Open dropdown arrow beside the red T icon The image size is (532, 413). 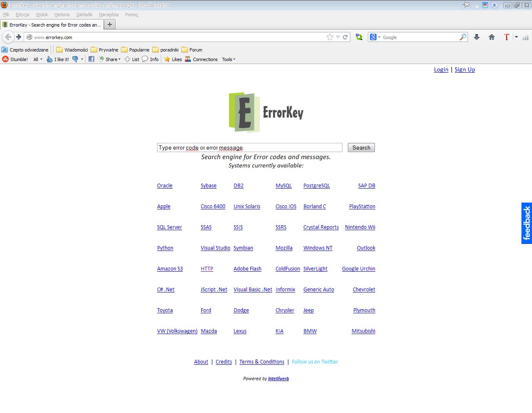(x=516, y=37)
